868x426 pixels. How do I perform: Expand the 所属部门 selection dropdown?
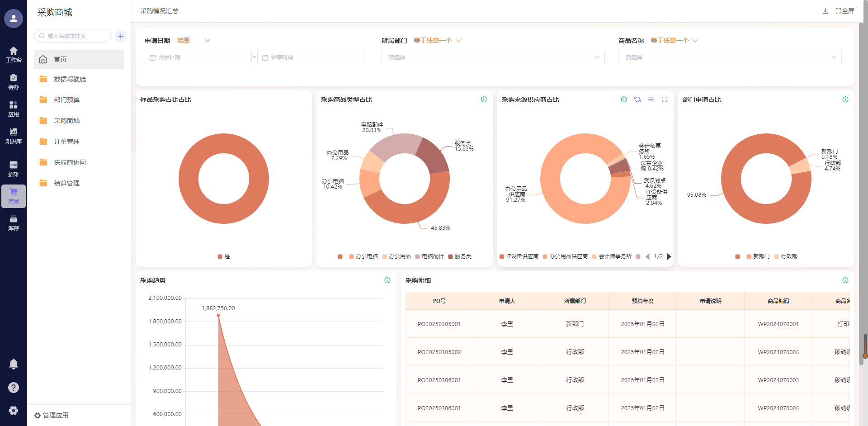coord(493,57)
